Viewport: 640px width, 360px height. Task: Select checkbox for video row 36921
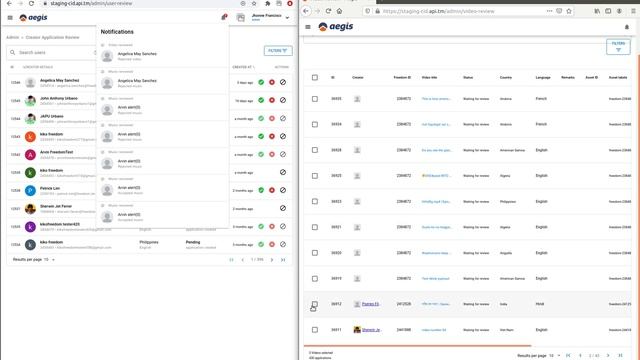click(x=315, y=227)
